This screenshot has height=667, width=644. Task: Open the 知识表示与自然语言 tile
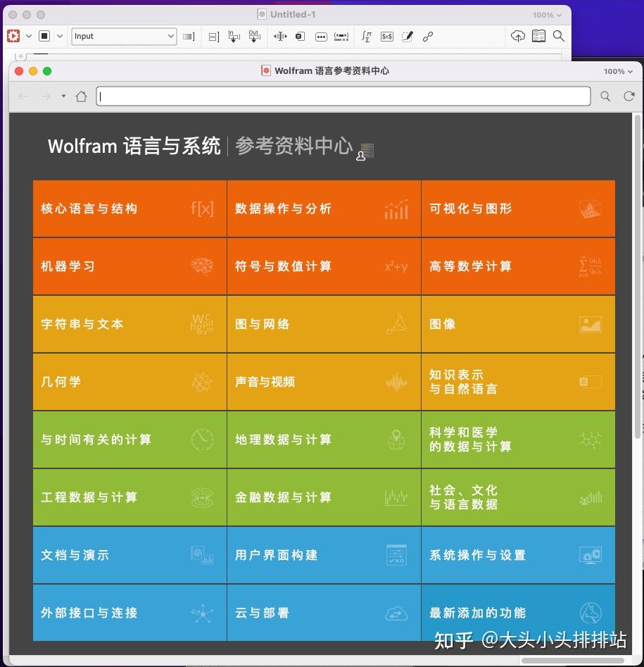coord(518,382)
